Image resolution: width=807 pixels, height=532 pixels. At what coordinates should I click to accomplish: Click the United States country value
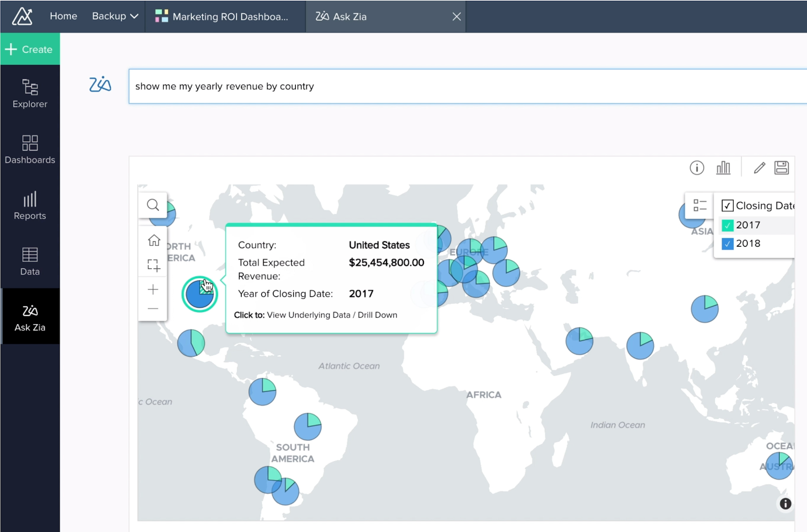coord(379,245)
